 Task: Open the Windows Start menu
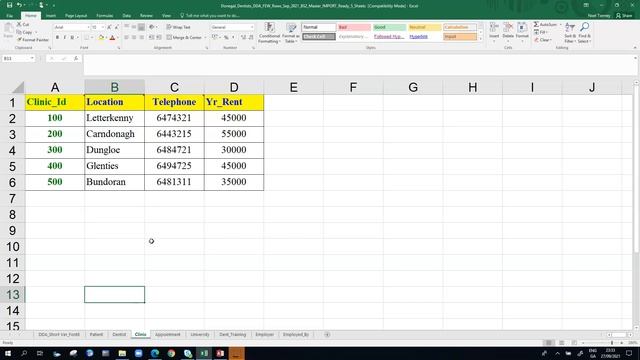click(x=8, y=353)
